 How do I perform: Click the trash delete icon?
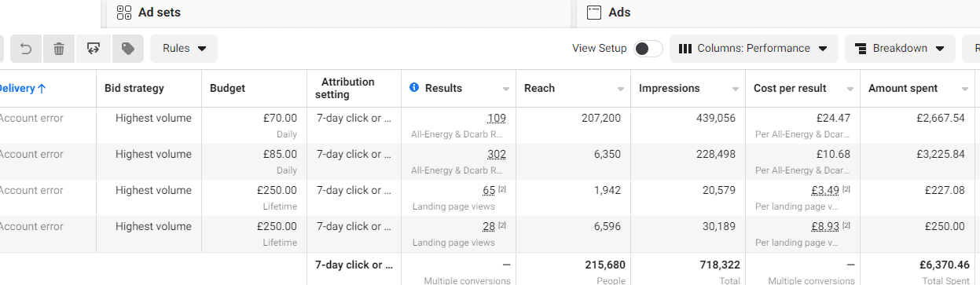click(x=59, y=49)
